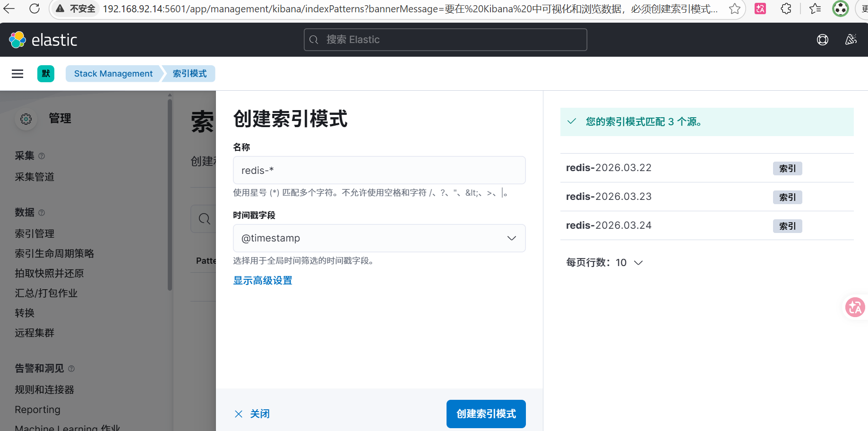Open favorites list icon

[x=815, y=9]
